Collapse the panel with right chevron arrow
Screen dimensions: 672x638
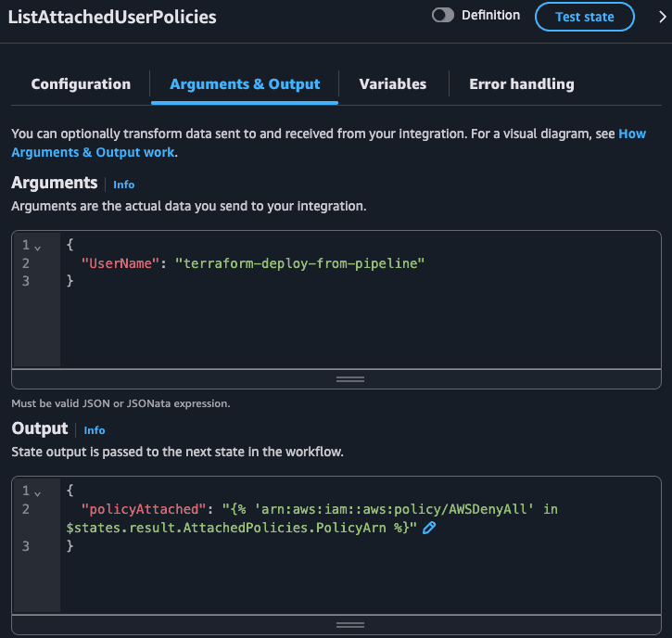click(662, 17)
